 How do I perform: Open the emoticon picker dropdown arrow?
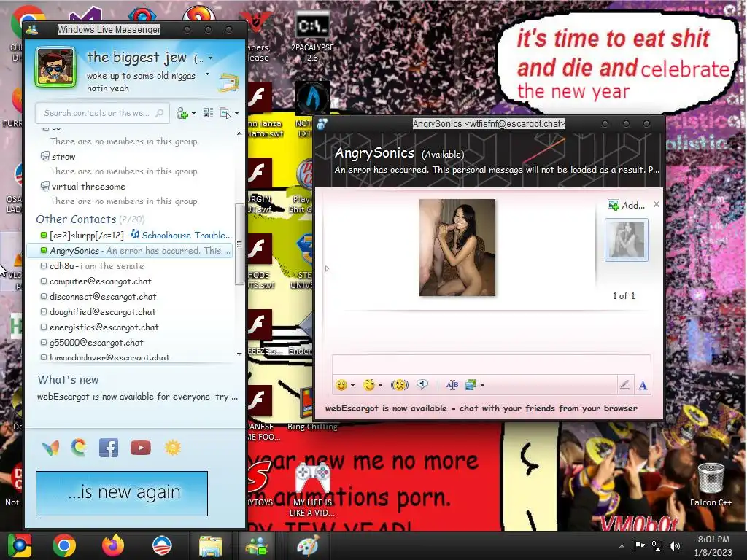pyautogui.click(x=352, y=385)
